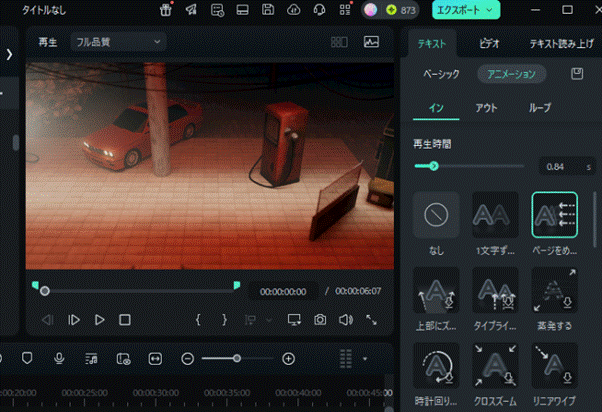Toggle the image view icon above preview
Screen dimensions: 602x412
click(371, 42)
